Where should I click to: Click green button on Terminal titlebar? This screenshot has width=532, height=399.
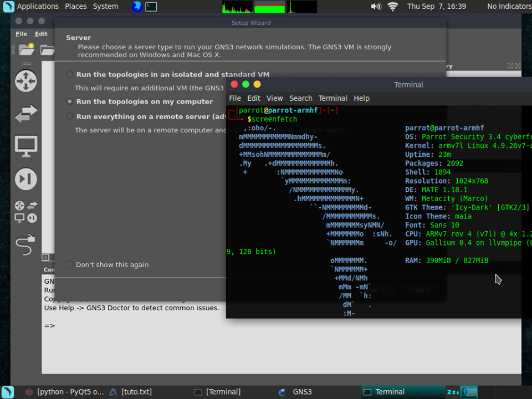pos(245,84)
